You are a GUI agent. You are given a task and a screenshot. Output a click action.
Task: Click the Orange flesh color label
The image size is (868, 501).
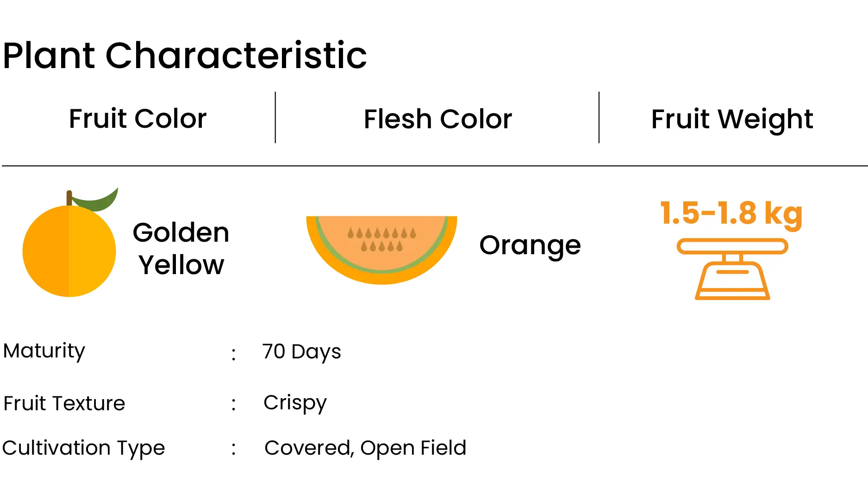(530, 246)
